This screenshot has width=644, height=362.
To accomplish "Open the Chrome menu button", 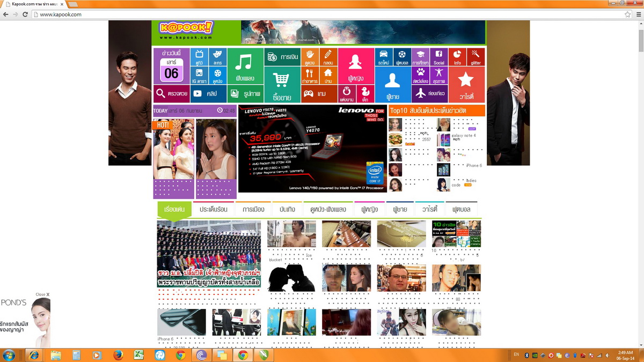I will coord(638,14).
